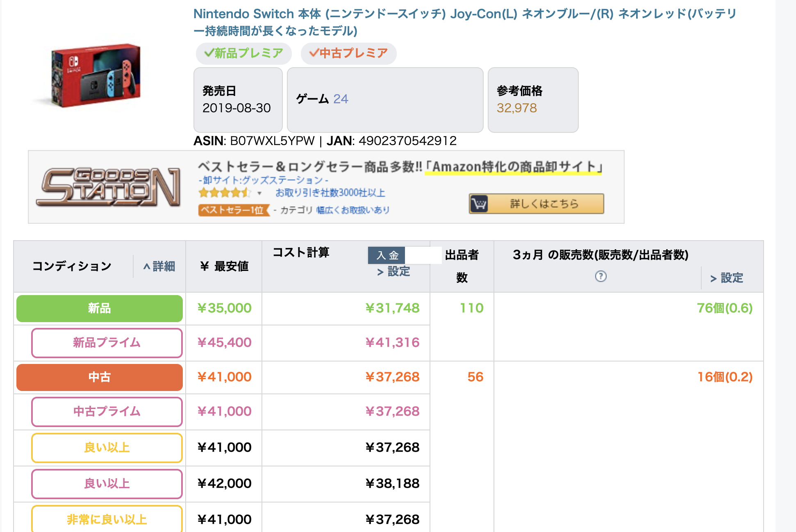Click the 16個(0.2) sales figure
796x532 pixels.
click(725, 377)
